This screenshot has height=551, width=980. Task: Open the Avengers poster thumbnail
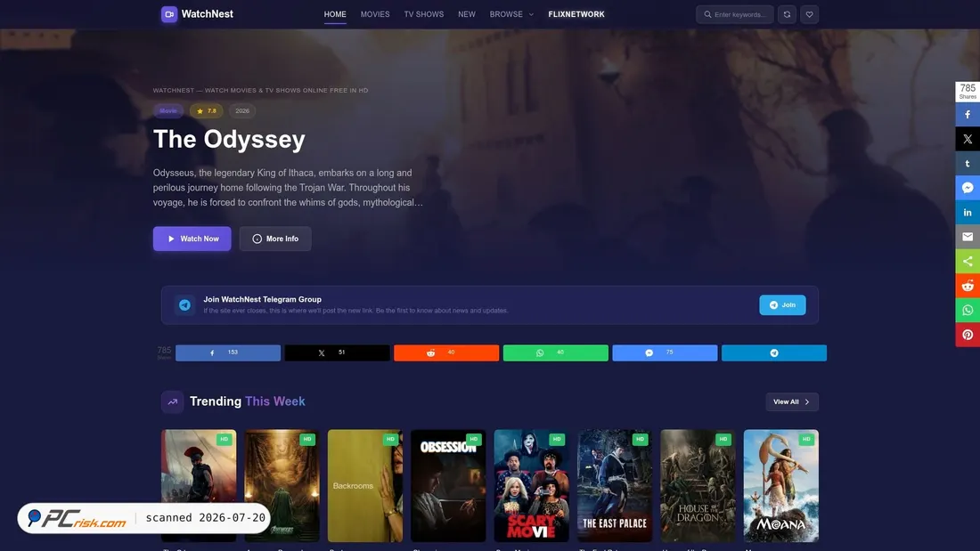pos(282,485)
